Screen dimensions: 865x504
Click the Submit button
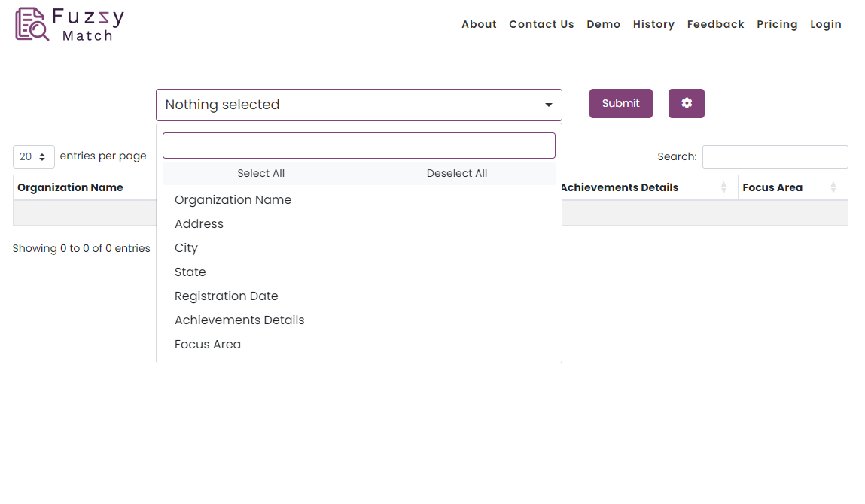click(x=620, y=104)
